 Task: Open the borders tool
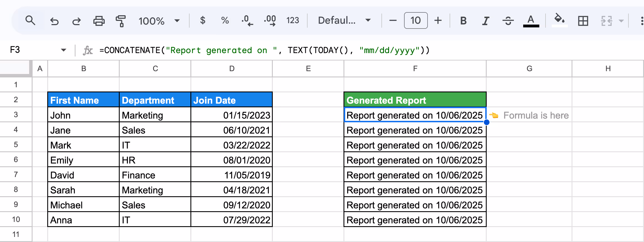click(583, 21)
